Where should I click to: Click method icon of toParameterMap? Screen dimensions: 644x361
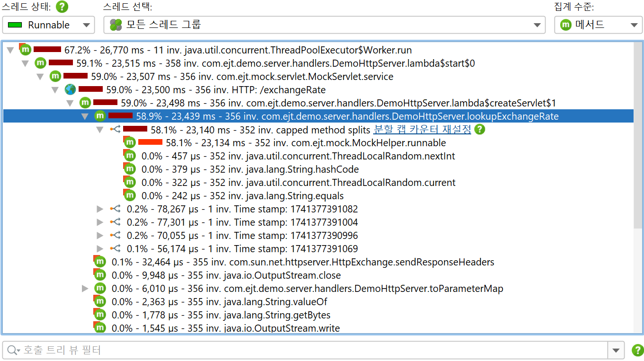click(99, 288)
